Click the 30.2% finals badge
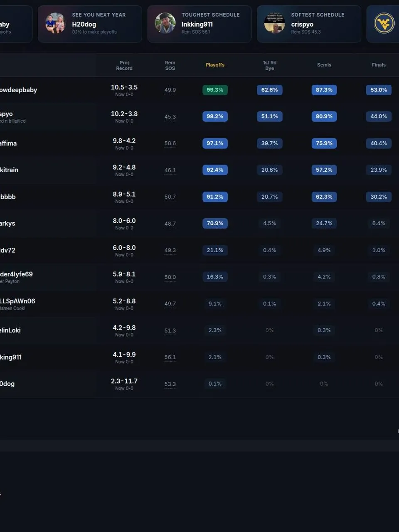The image size is (399, 532). 379,197
